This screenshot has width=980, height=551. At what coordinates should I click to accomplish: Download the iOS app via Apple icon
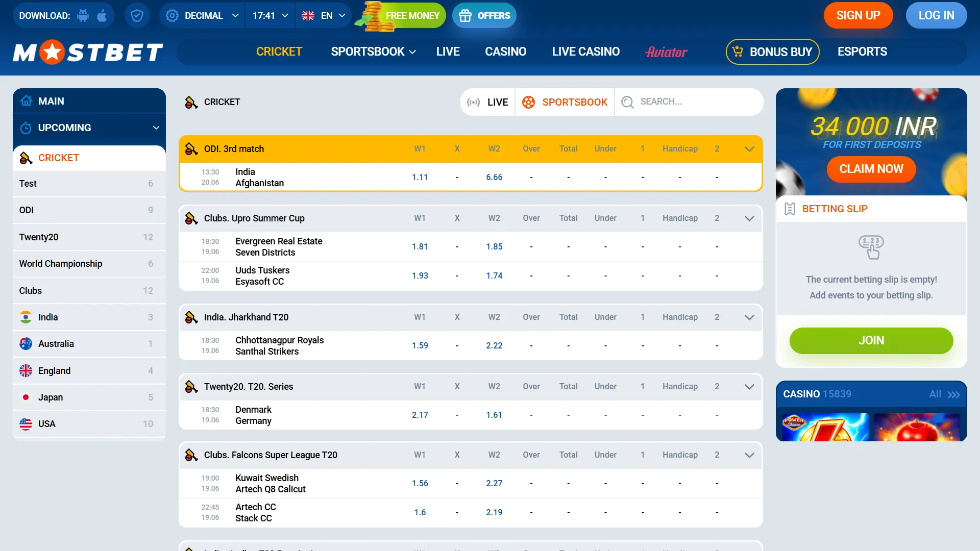102,15
